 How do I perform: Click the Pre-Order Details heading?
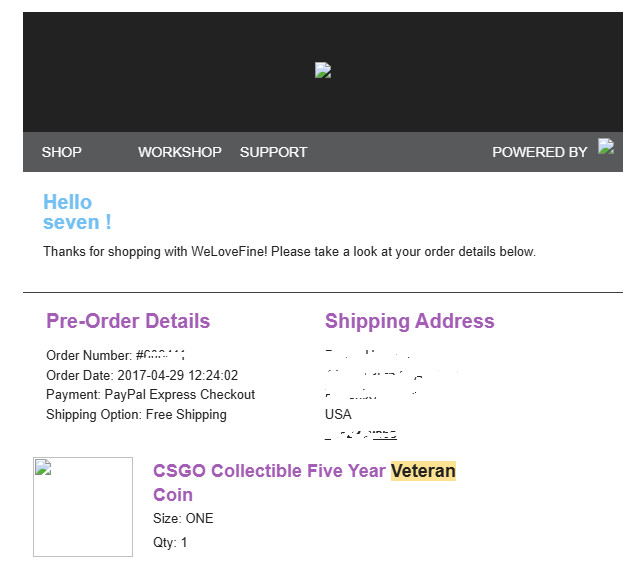click(x=128, y=321)
